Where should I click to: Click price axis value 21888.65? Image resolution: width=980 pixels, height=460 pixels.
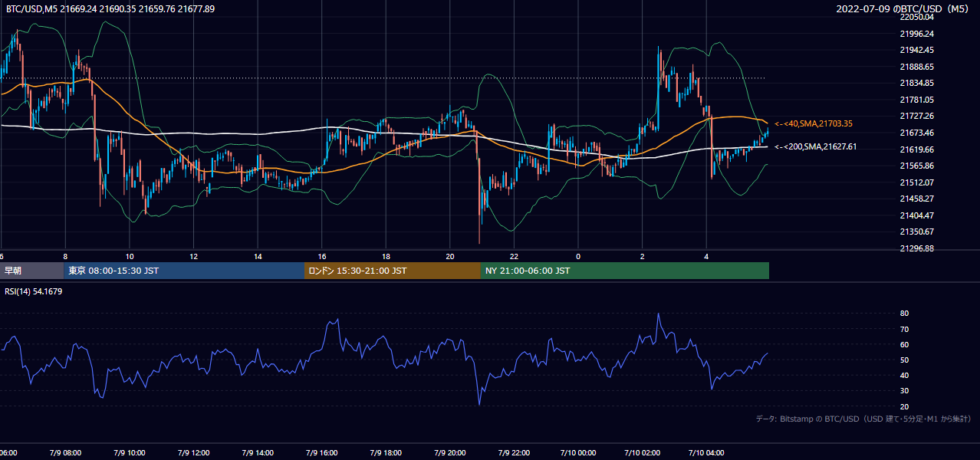(916, 67)
